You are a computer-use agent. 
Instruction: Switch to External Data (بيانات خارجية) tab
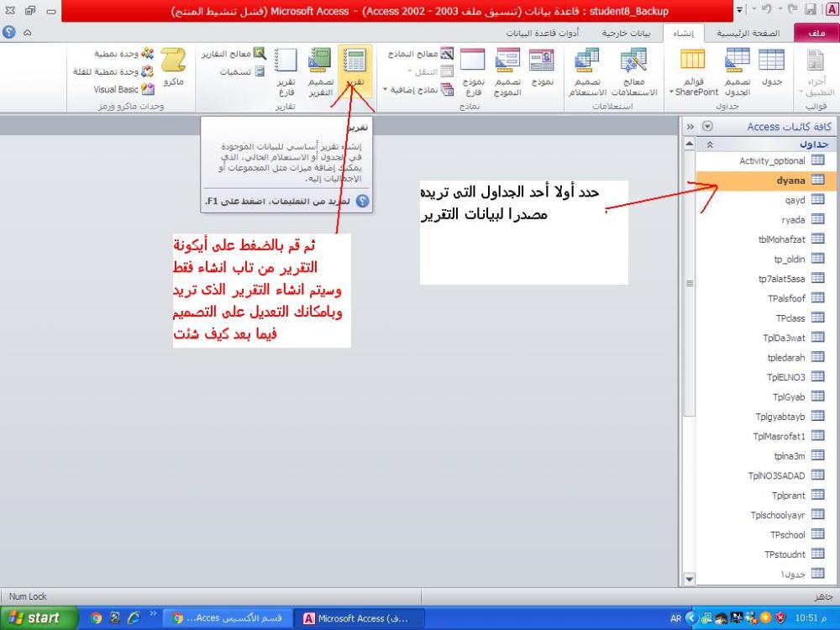point(626,34)
